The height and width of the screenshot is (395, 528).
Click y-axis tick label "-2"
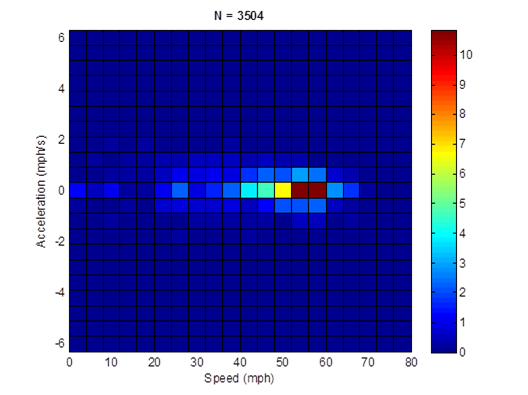pyautogui.click(x=60, y=241)
